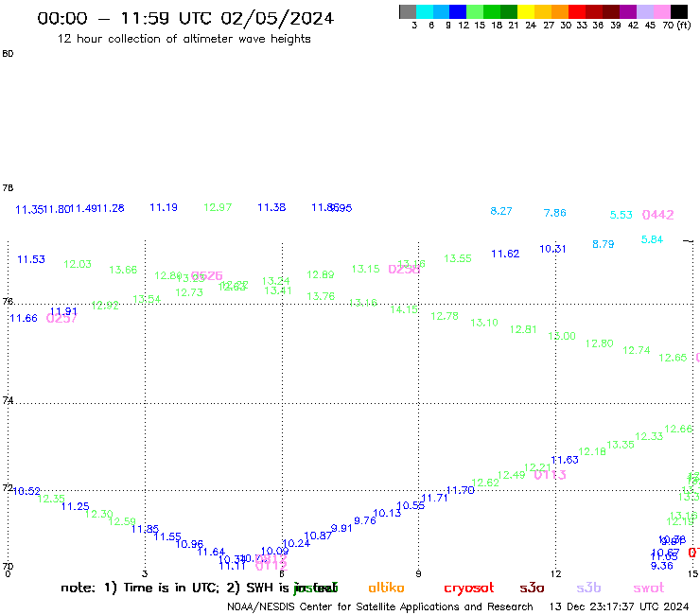Viewport: 700px width, 615px height.
Task: Click the 's3b' satellite label
Action: tap(588, 588)
